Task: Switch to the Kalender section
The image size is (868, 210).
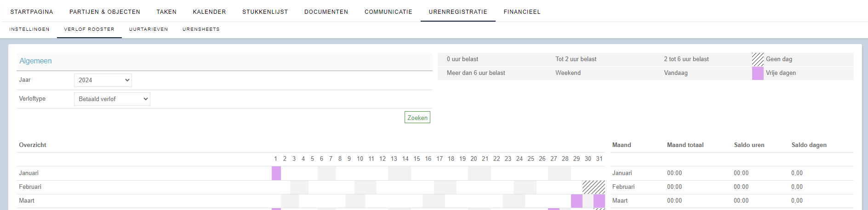Action: pos(209,12)
